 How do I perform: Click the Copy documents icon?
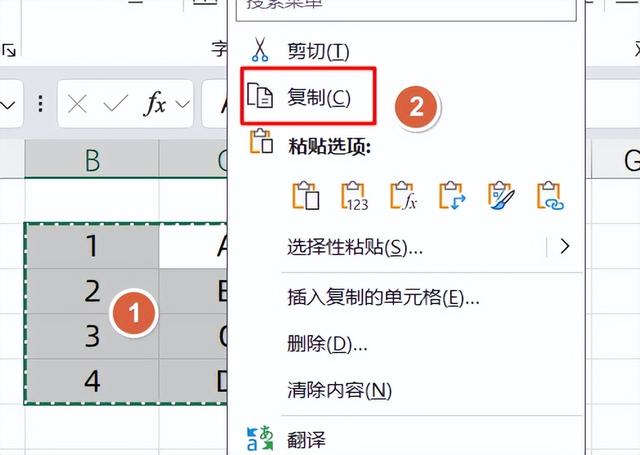pos(260,95)
